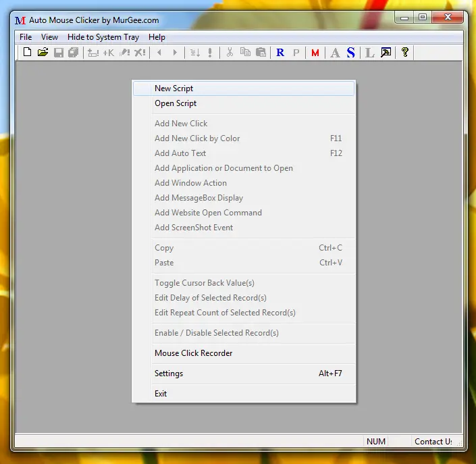Click the Contact Us status bar text

433,442
